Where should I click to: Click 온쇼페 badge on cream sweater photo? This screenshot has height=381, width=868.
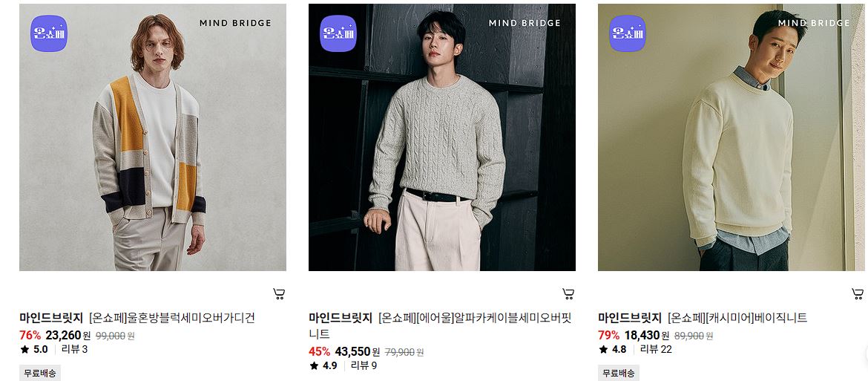tap(627, 33)
